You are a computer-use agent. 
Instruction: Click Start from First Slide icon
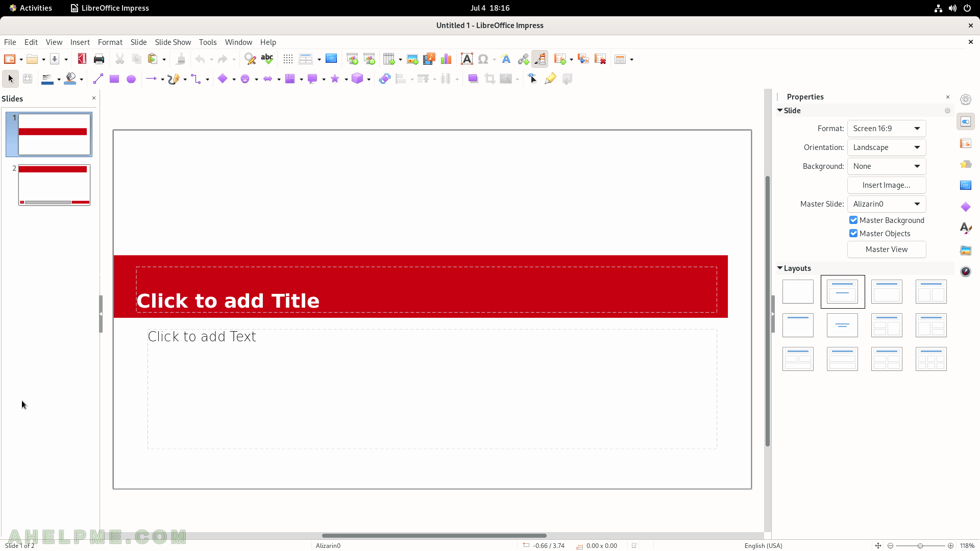click(x=352, y=59)
